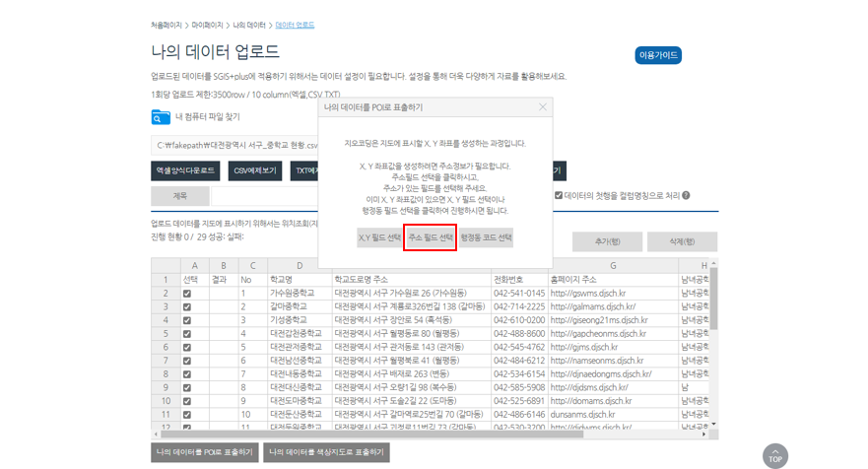Click 나의 데이터를 색상지도로 표출하기 button
This screenshot has width=868, height=469.
point(326,452)
